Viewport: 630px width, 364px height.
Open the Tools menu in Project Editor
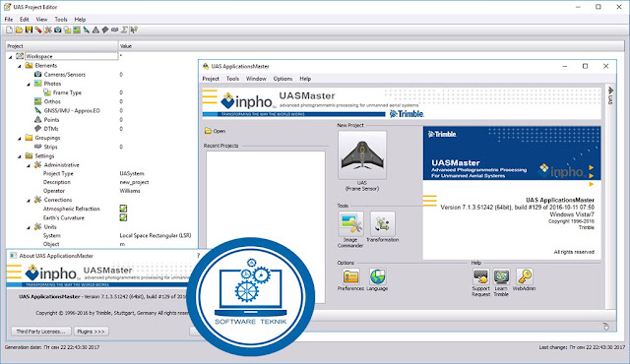coord(61,19)
